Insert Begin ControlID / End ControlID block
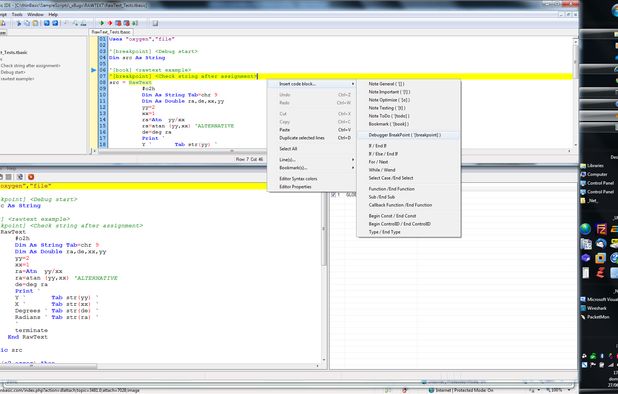The height and width of the screenshot is (394, 618). (409, 224)
